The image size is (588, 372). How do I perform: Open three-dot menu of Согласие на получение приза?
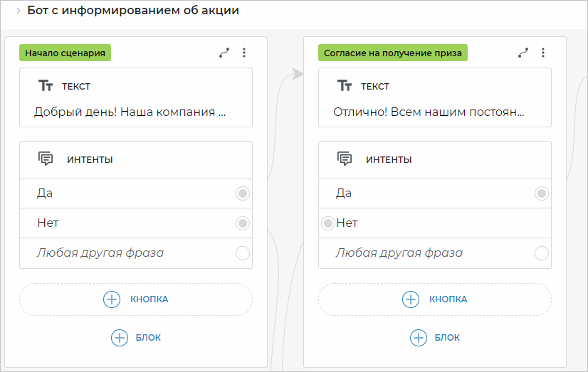543,53
